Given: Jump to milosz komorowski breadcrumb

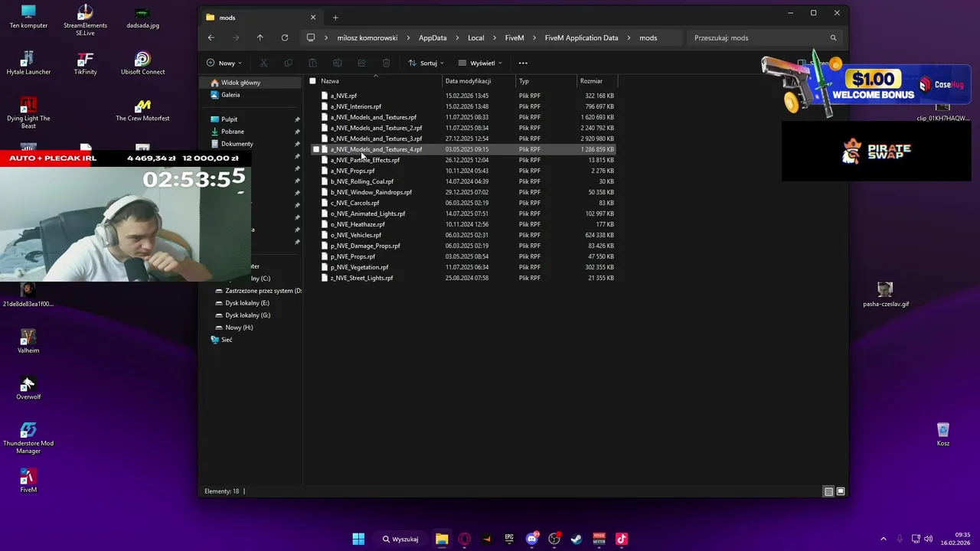Looking at the screenshot, I should pyautogui.click(x=367, y=37).
